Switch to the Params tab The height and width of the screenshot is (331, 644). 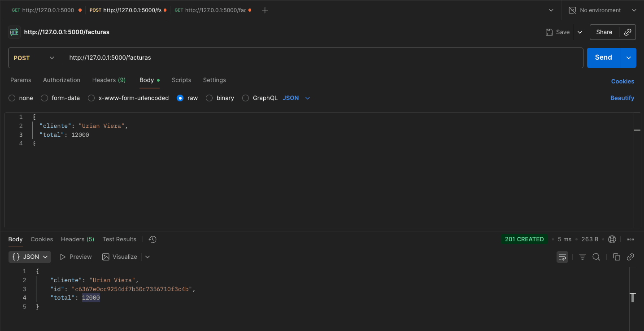(x=21, y=80)
